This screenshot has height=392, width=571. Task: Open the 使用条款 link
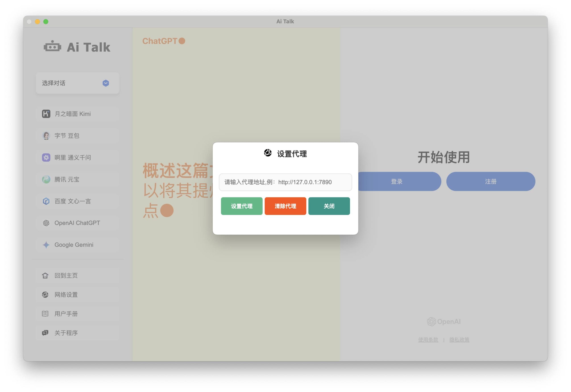[428, 340]
